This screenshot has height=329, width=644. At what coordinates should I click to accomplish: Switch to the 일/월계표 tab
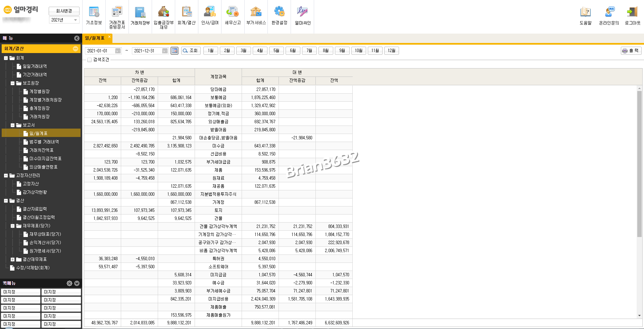(x=95, y=38)
